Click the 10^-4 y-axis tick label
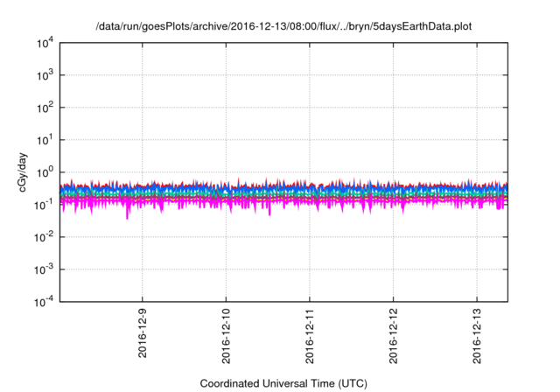 click(x=44, y=302)
